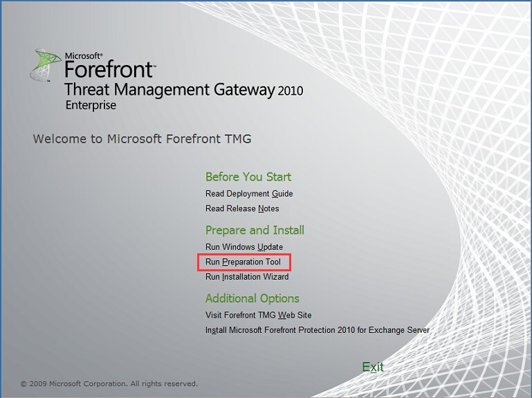The width and height of the screenshot is (532, 398).
Task: Exit the TMG setup splash screen
Action: tap(372, 367)
